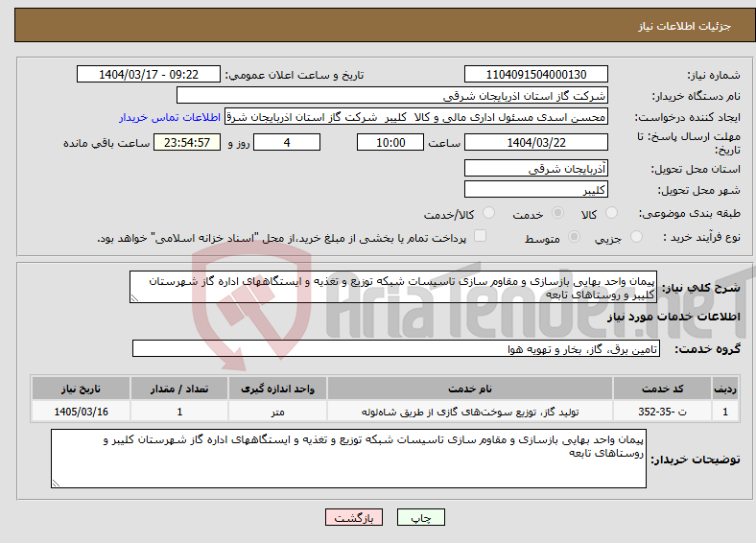Click service code cell ت -35-352

click(x=663, y=412)
